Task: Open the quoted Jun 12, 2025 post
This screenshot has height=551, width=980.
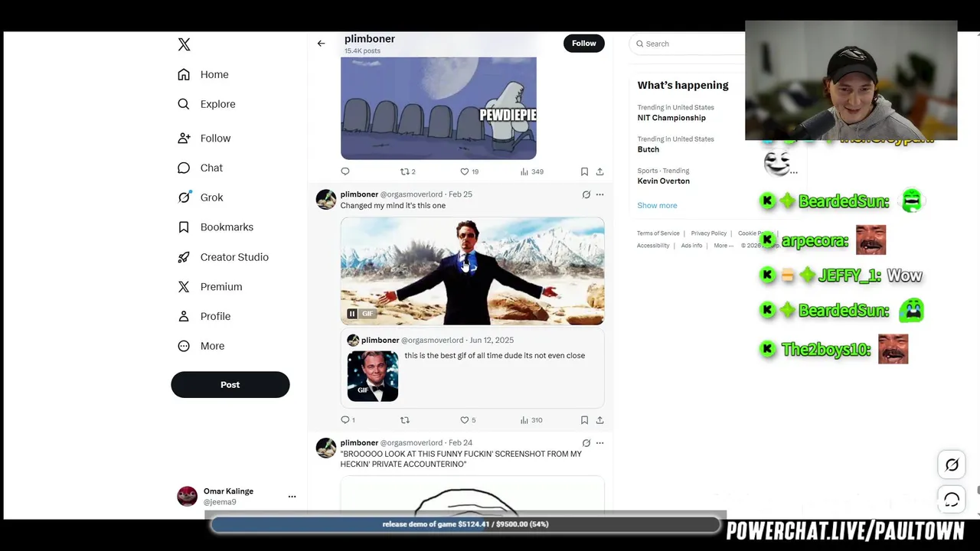Action: (x=472, y=369)
